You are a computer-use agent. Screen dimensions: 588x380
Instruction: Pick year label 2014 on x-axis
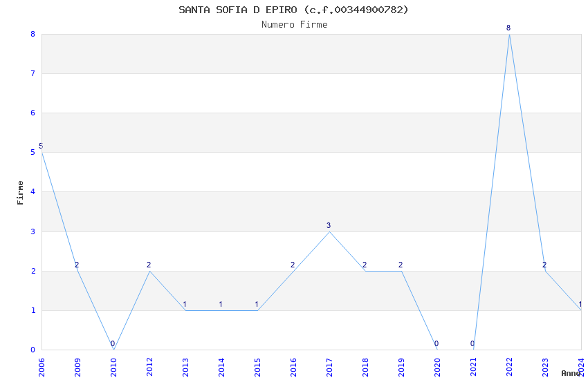(221, 368)
